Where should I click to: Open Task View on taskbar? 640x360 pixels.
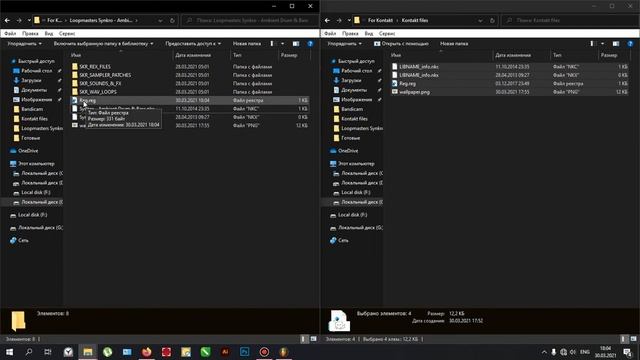click(x=48, y=352)
